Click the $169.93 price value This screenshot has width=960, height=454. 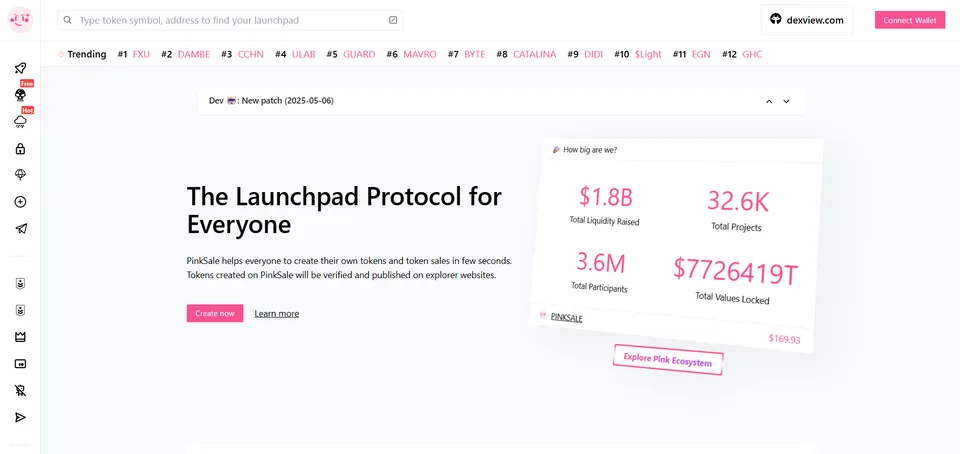coord(784,338)
